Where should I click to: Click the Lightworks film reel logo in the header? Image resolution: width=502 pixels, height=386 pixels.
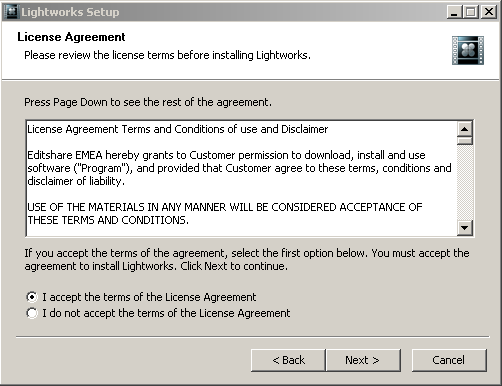468,50
